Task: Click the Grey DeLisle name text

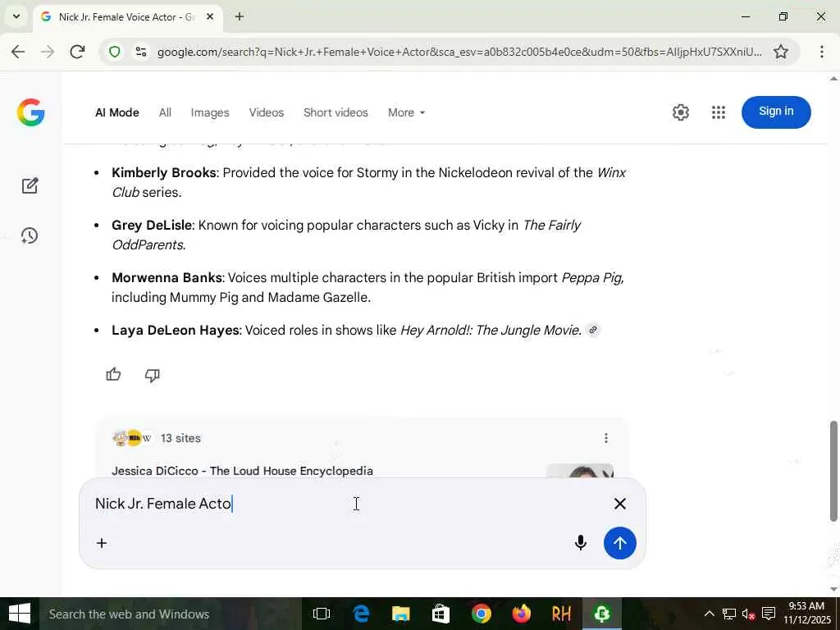Action: [x=152, y=225]
